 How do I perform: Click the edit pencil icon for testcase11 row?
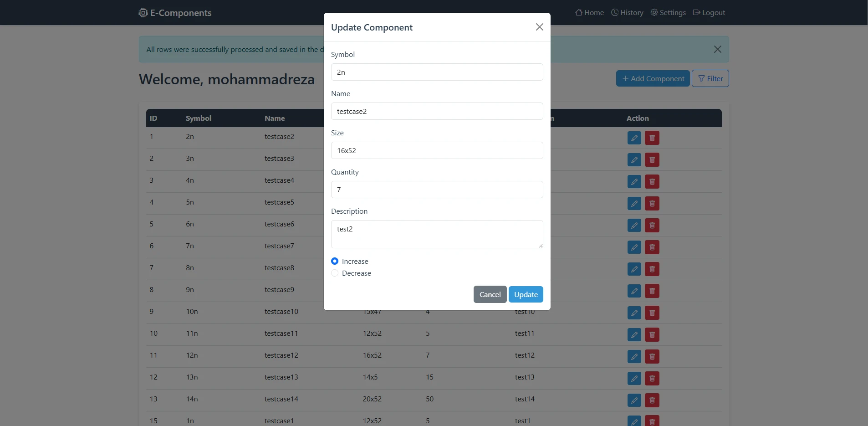coord(634,335)
